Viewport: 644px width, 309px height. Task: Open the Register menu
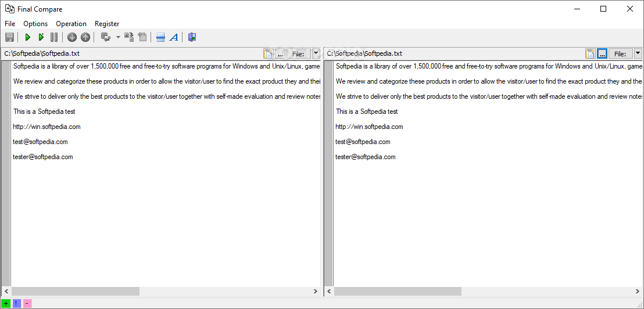click(x=107, y=24)
